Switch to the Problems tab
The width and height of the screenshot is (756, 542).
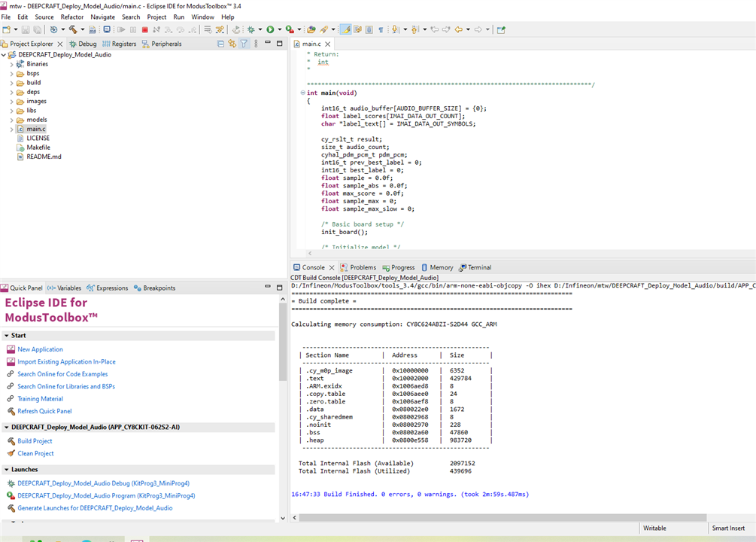pyautogui.click(x=358, y=267)
